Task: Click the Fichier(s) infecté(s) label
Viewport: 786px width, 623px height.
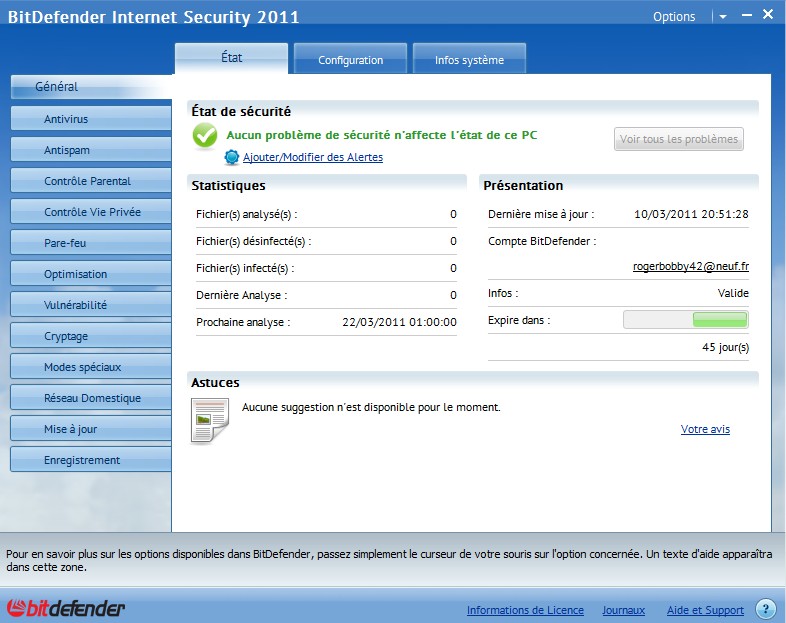Action: (245, 269)
